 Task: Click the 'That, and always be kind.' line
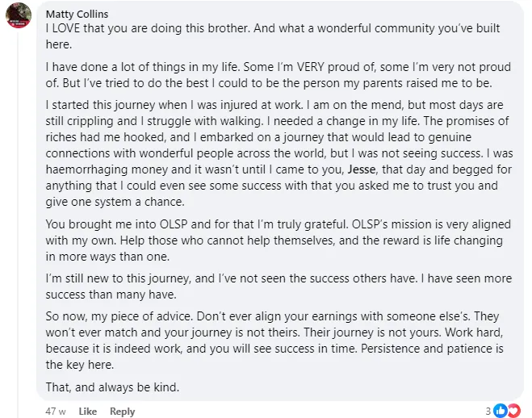coord(112,387)
